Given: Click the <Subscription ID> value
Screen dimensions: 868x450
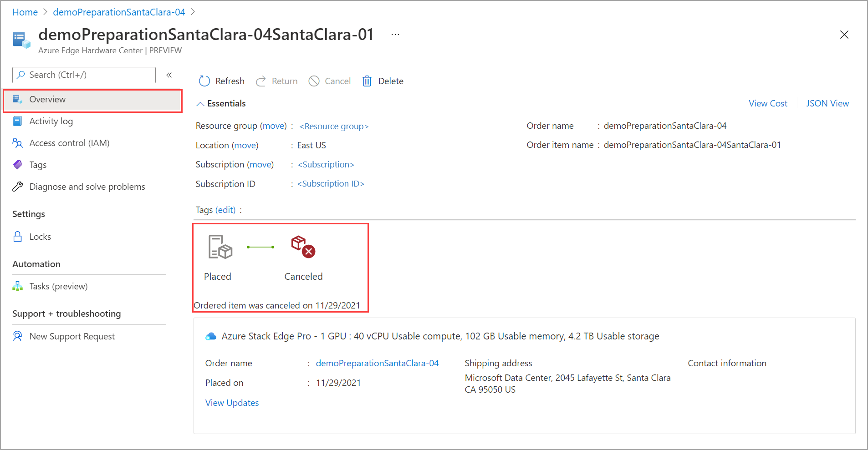Looking at the screenshot, I should (x=331, y=183).
